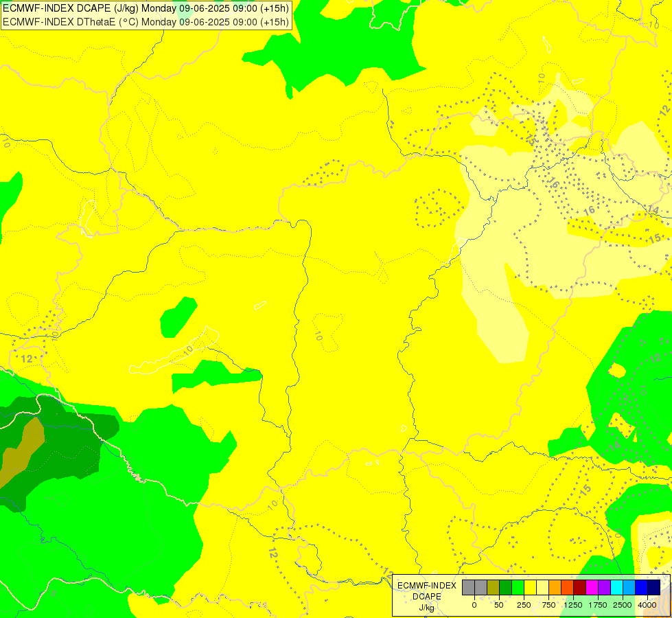
Task: Select the pure blue legend swatch before 4000
Action: tap(641, 588)
